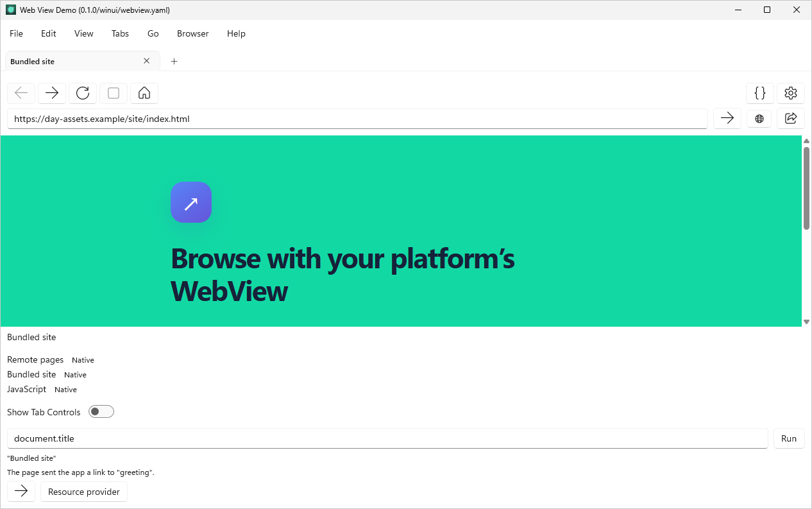
Task: Click Native next to JavaScript
Action: coord(65,390)
